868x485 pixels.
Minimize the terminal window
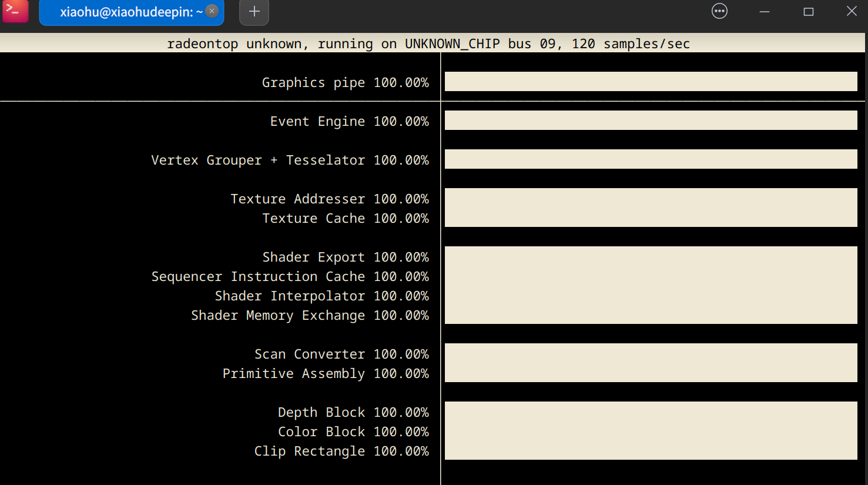pyautogui.click(x=764, y=12)
